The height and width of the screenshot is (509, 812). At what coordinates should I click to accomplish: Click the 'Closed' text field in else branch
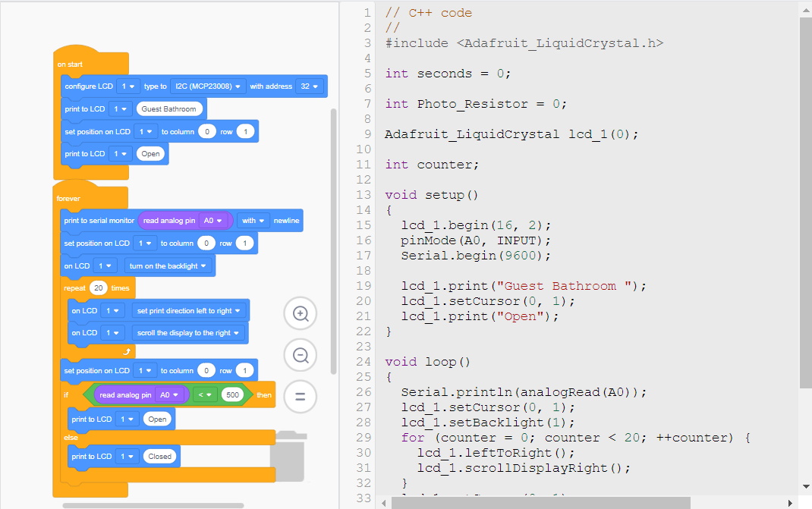(159, 457)
